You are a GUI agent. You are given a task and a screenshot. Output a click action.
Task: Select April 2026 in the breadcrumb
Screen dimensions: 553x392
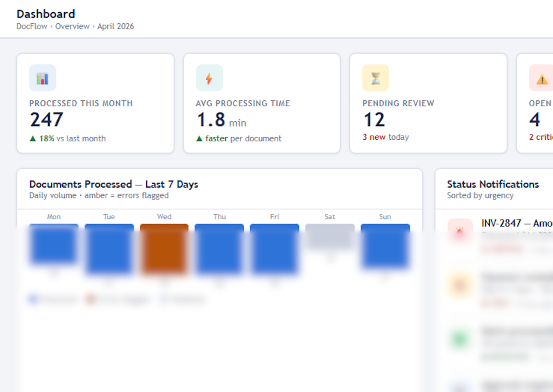116,26
